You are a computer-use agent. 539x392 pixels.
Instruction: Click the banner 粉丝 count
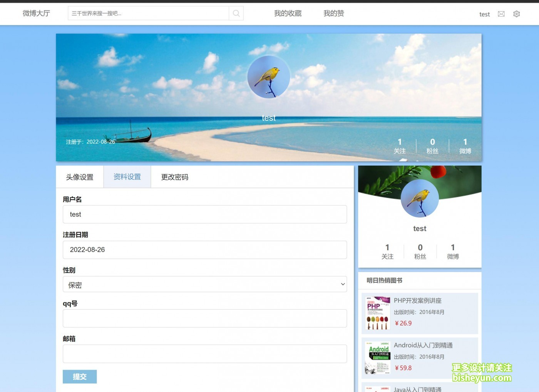click(x=432, y=146)
